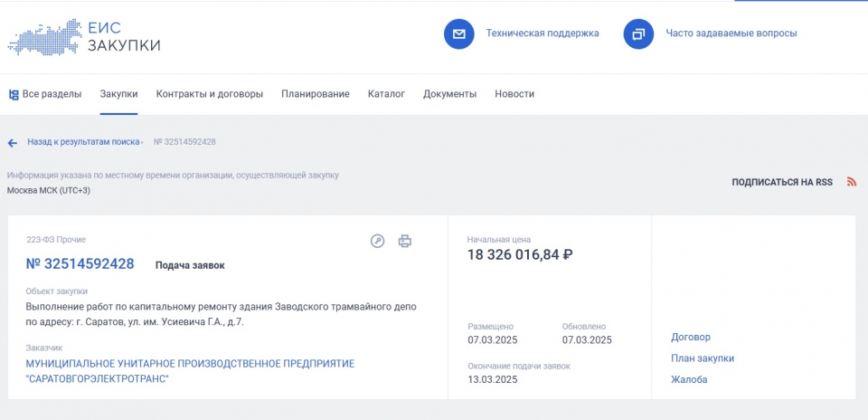This screenshot has width=868, height=420.
Task: Click deadline date 13.03.2025
Action: 493,379
